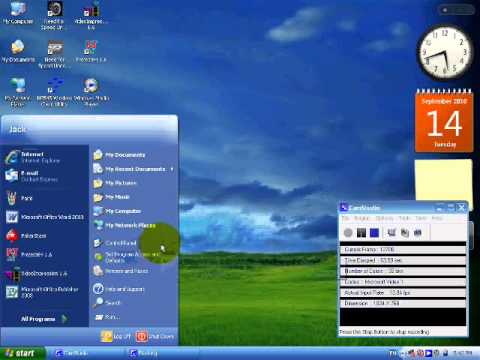This screenshot has height=360, width=480.
Task: Click the September 14 calendar gadget
Action: 444,121
